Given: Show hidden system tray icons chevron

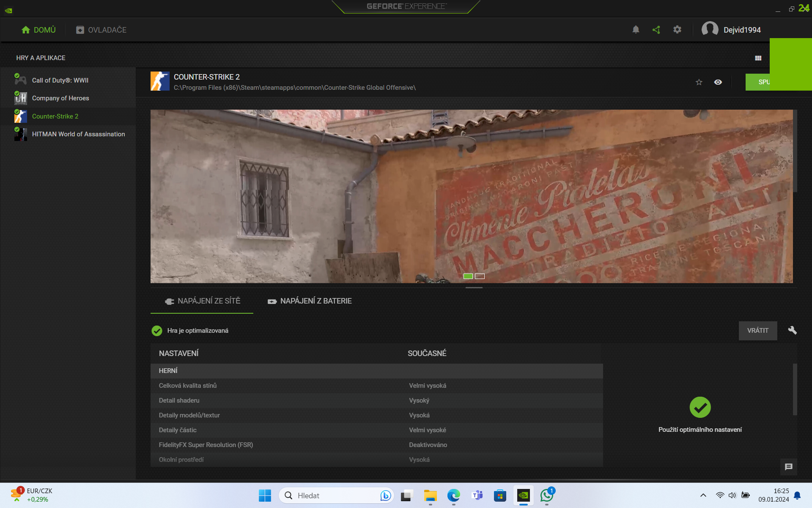Looking at the screenshot, I should pos(703,495).
